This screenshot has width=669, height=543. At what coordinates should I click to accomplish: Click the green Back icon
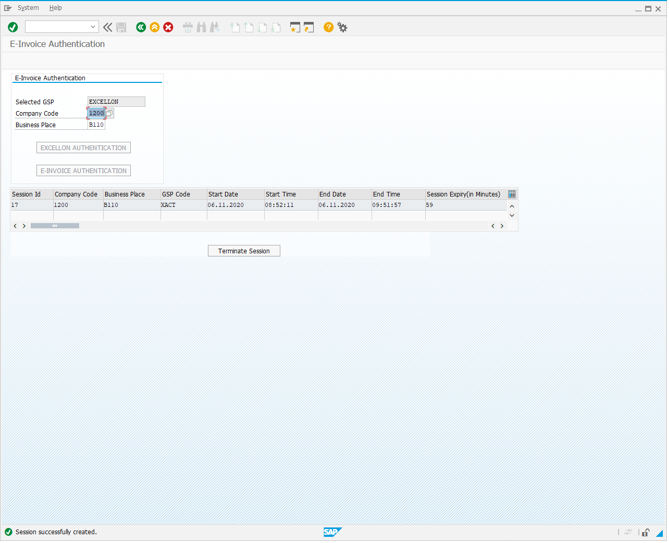[141, 27]
